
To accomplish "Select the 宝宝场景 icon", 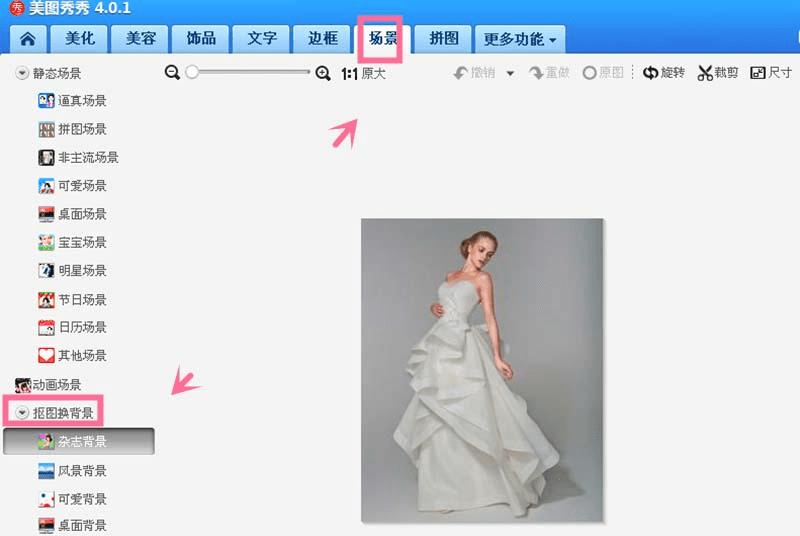I will 46,242.
